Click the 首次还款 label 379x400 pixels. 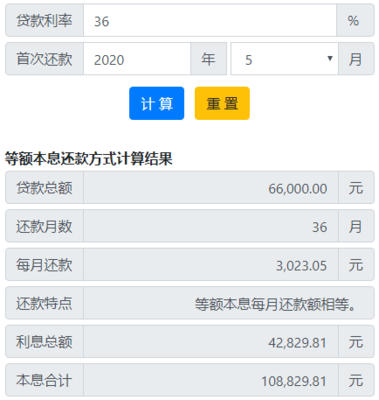point(44,59)
